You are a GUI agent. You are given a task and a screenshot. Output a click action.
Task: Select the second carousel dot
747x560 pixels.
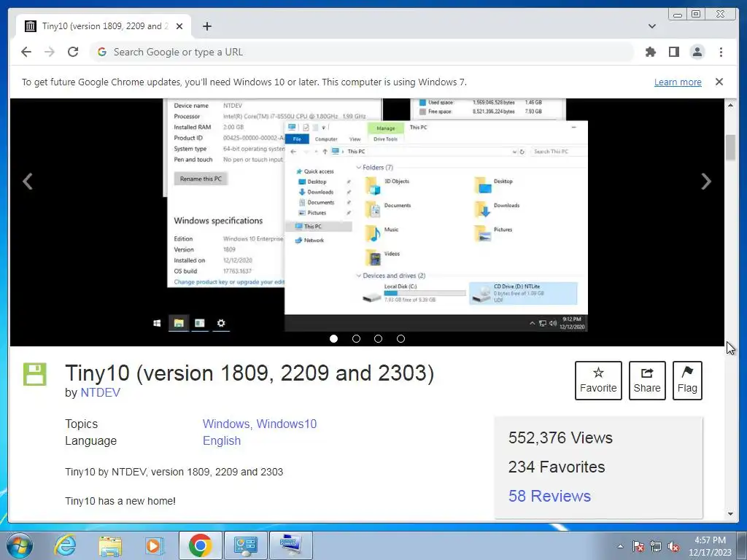pyautogui.click(x=356, y=338)
